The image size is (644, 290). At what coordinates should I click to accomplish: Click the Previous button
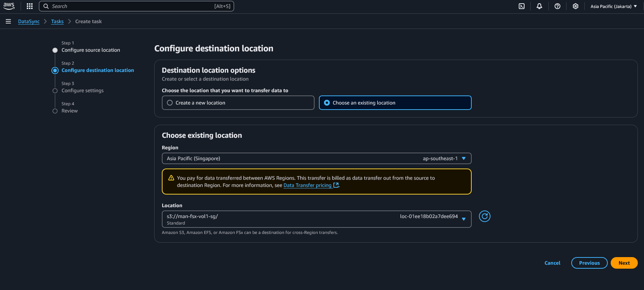point(589,263)
